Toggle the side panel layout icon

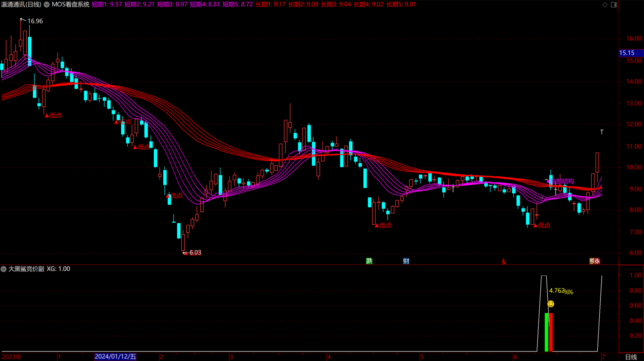[x=614, y=5]
